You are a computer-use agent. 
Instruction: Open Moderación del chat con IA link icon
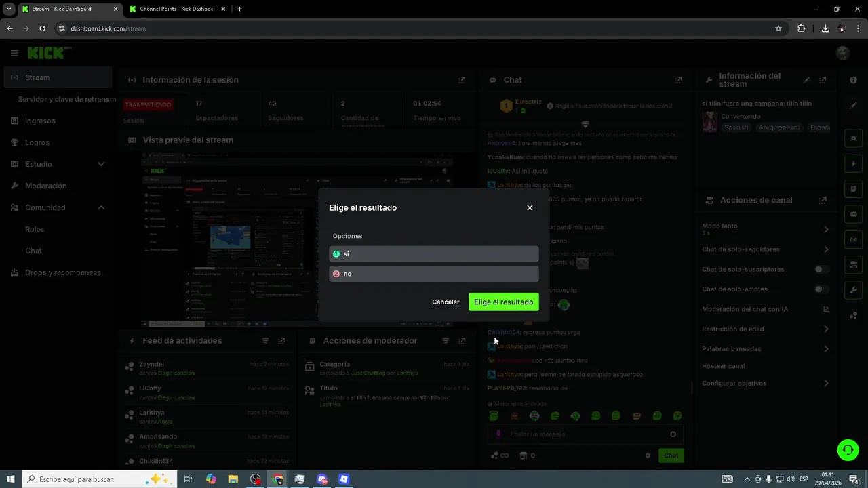[x=826, y=309]
